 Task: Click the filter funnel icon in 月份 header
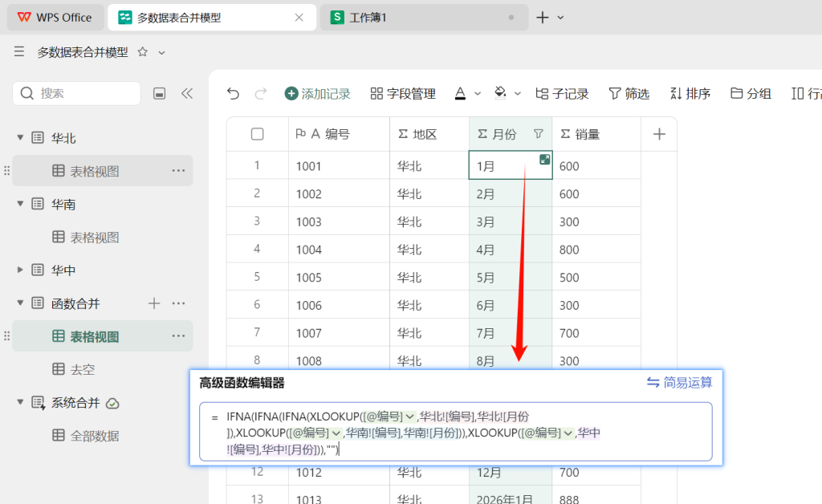point(539,134)
